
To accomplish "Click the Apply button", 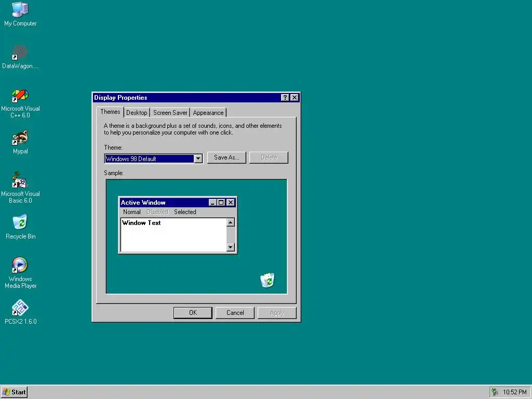I will tap(277, 313).
